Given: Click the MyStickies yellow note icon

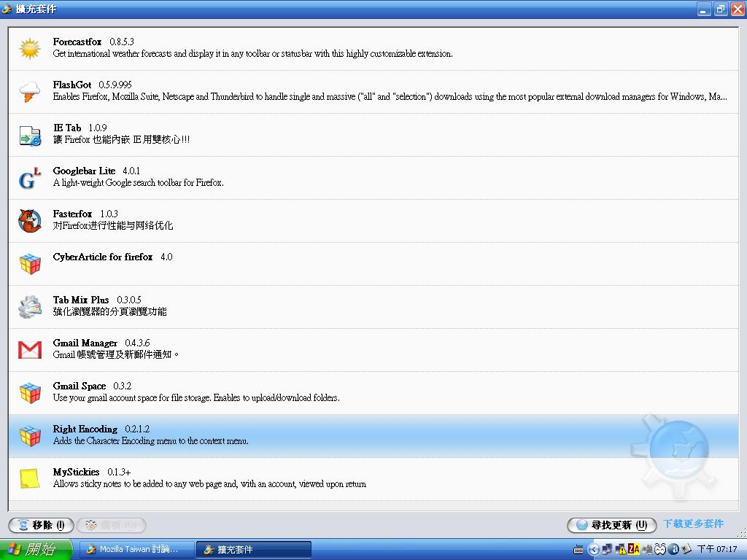Looking at the screenshot, I should click(30, 479).
